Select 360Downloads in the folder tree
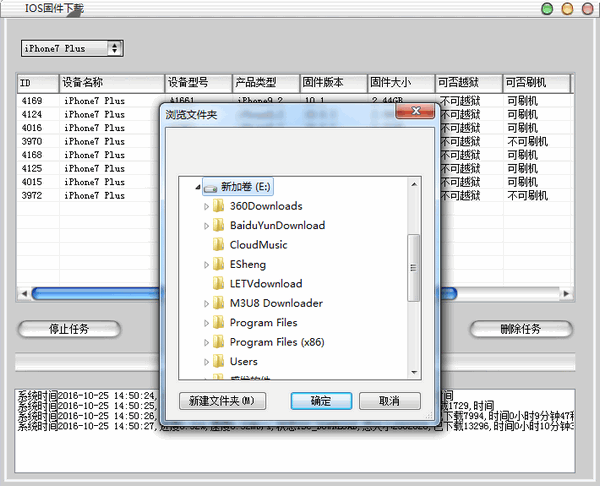The image size is (600, 486). click(266, 206)
